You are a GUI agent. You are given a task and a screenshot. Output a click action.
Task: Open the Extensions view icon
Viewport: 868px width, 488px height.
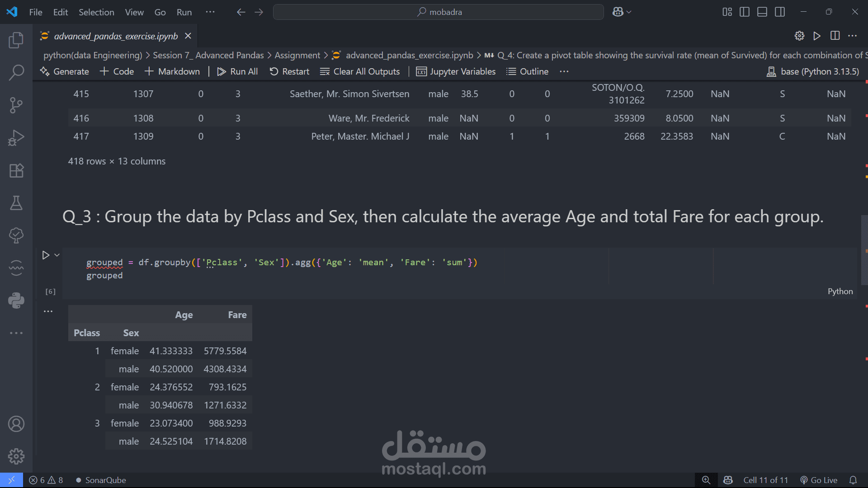point(16,170)
